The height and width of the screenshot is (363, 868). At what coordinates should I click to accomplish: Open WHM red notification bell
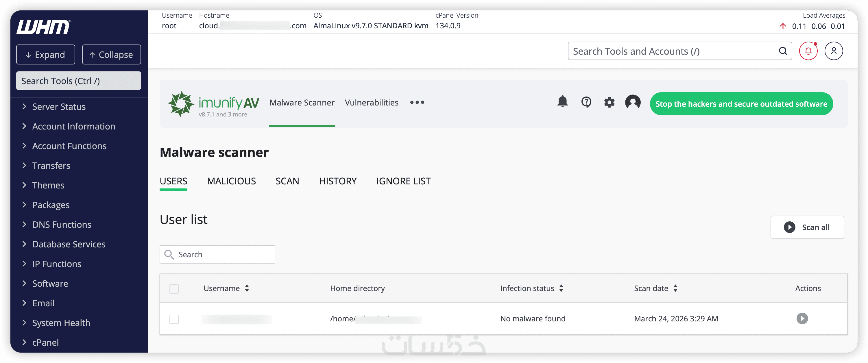click(x=808, y=51)
